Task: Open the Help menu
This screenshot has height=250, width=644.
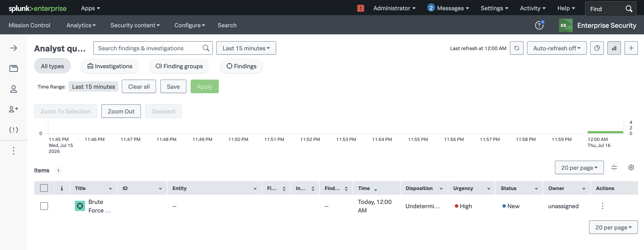Action: pos(566,8)
